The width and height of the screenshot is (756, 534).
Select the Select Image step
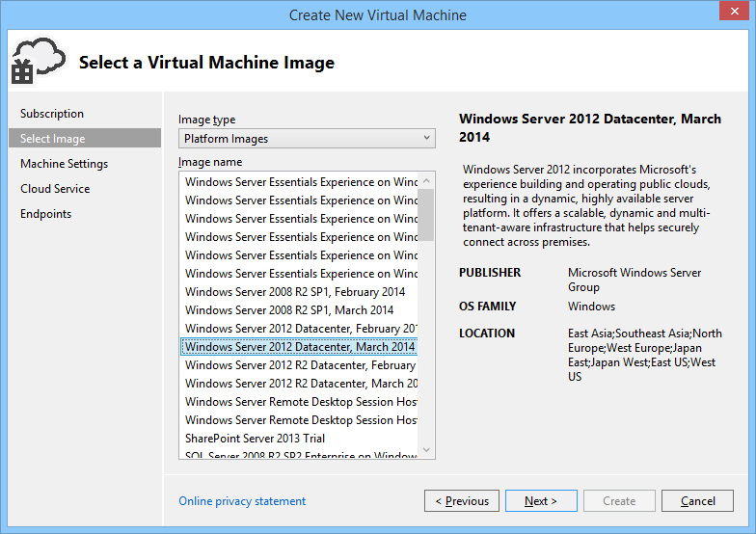click(x=52, y=139)
